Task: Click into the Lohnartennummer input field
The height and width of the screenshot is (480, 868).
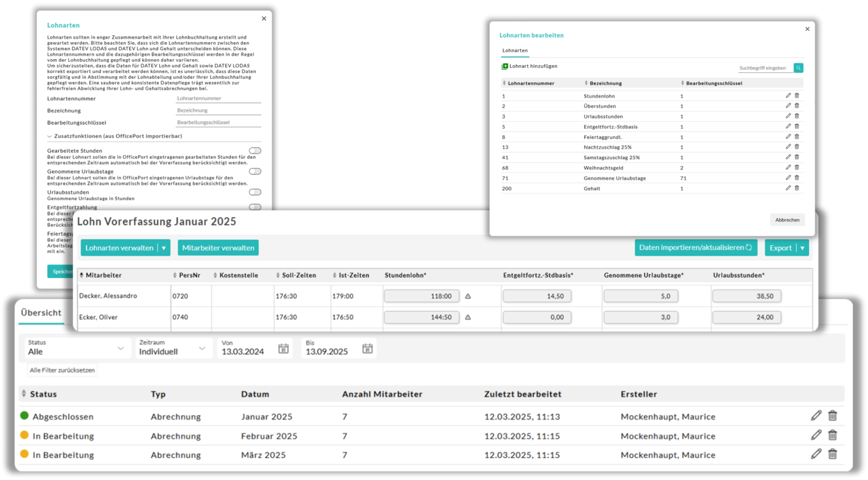Action: tap(218, 98)
